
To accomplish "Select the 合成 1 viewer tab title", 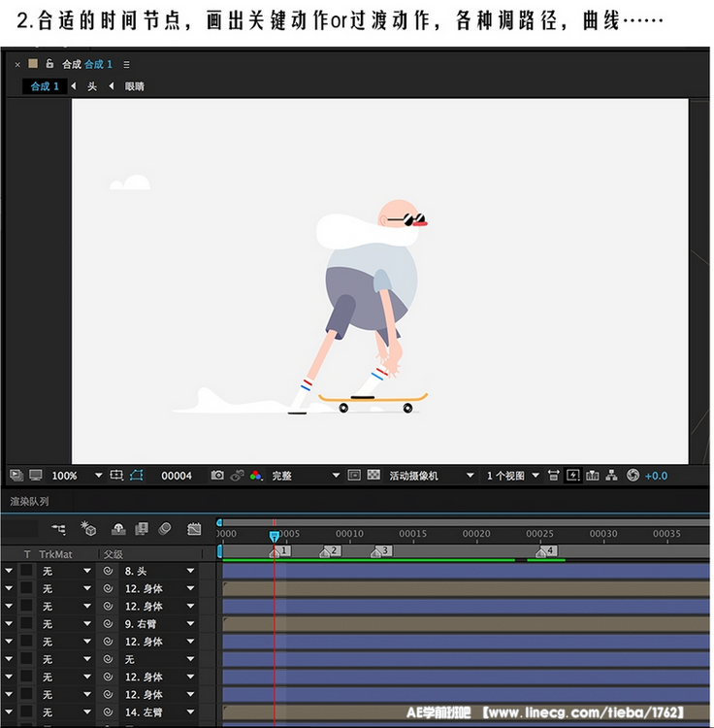I will [87, 64].
